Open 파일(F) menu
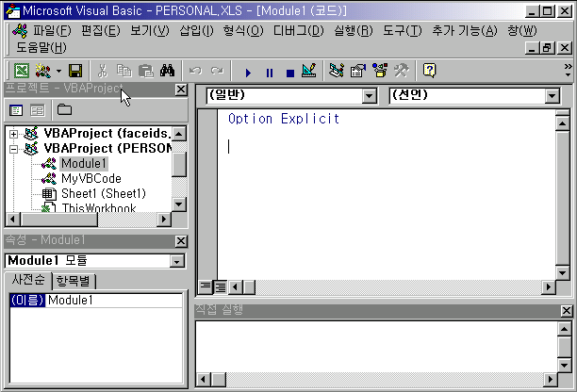 coord(52,30)
